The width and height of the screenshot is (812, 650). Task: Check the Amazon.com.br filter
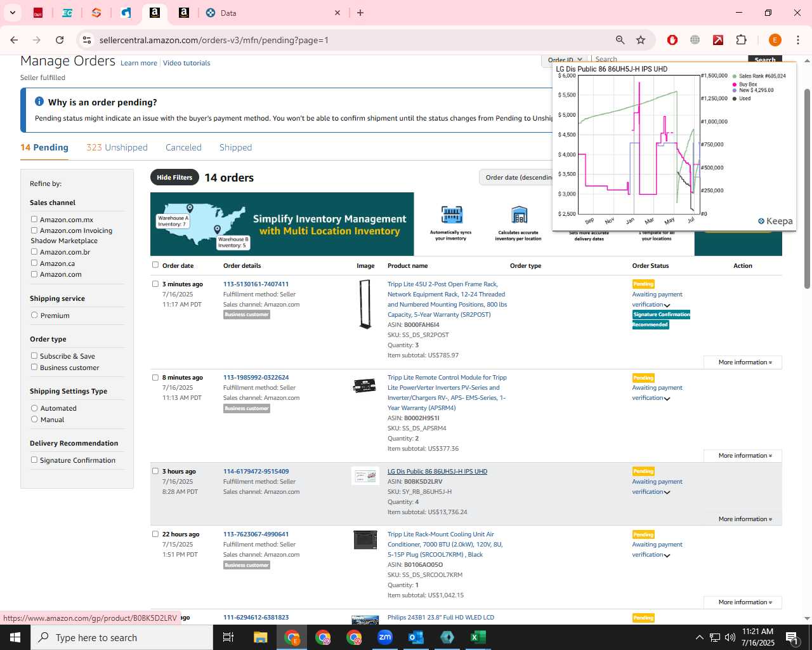pyautogui.click(x=34, y=252)
